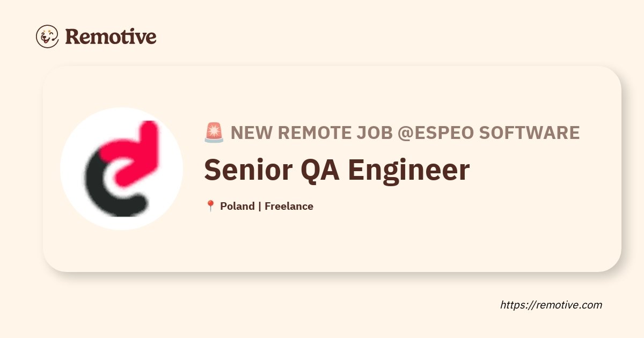This screenshot has height=338, width=644.
Task: Open the Senior QA Engineer job title
Action: pyautogui.click(x=336, y=171)
